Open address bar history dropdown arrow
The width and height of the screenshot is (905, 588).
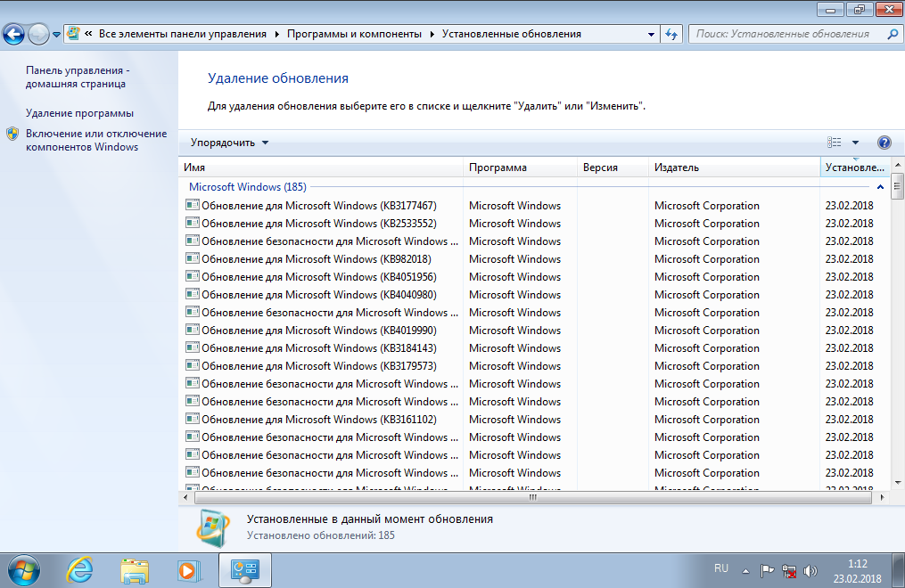click(651, 34)
